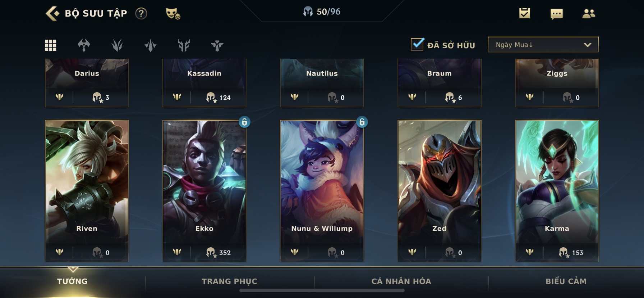
Task: Filter by the third role icon
Action: coord(151,45)
